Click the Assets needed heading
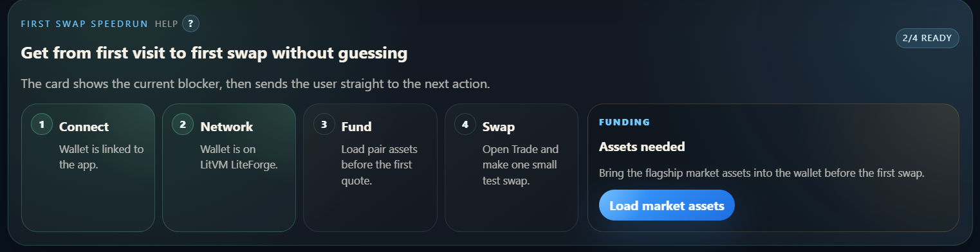The image size is (980, 252). pyautogui.click(x=642, y=147)
